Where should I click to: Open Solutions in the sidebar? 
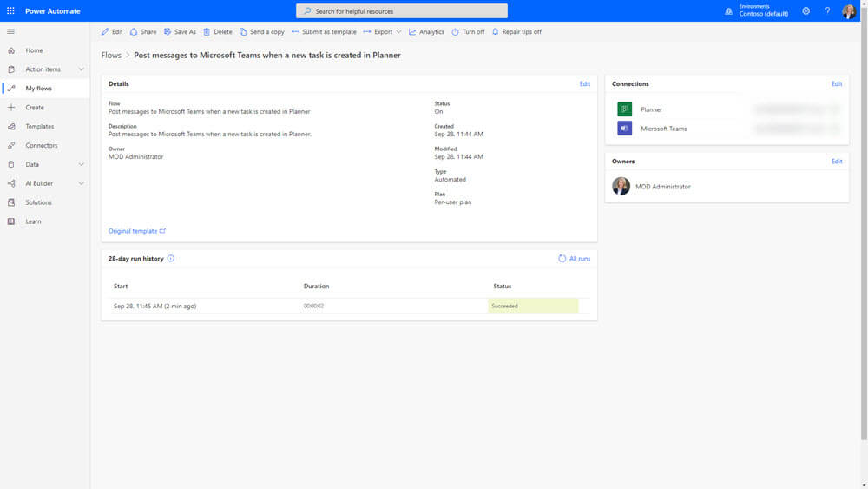pos(38,202)
